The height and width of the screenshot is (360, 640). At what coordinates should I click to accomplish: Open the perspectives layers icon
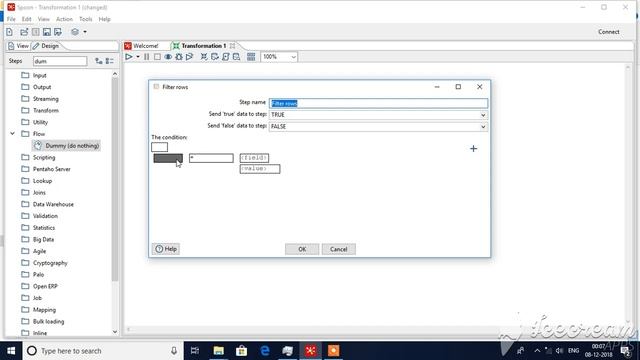(x=75, y=32)
